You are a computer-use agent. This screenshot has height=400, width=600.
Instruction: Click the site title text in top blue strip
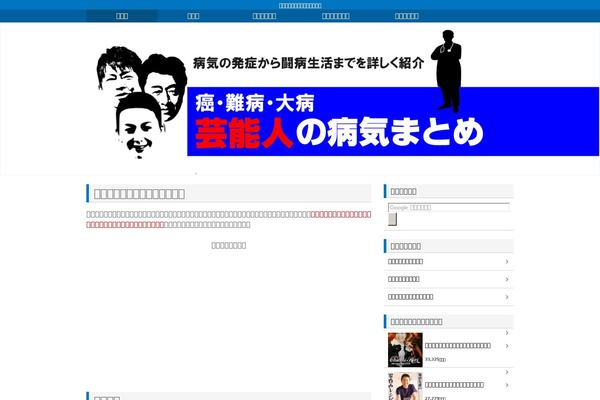[x=300, y=5]
